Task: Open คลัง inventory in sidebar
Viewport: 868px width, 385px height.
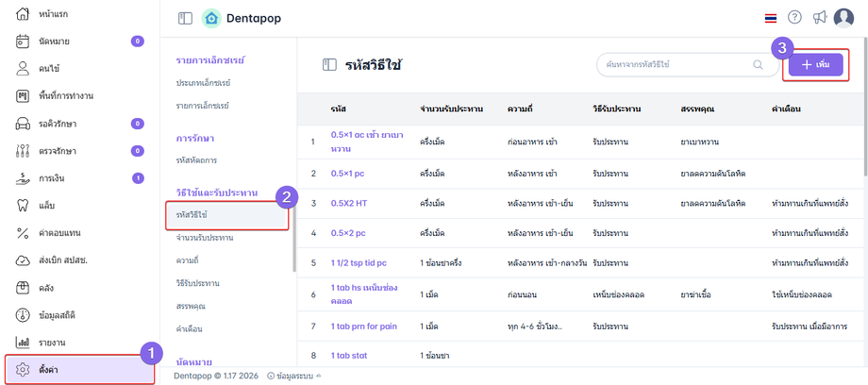Action: click(46, 287)
